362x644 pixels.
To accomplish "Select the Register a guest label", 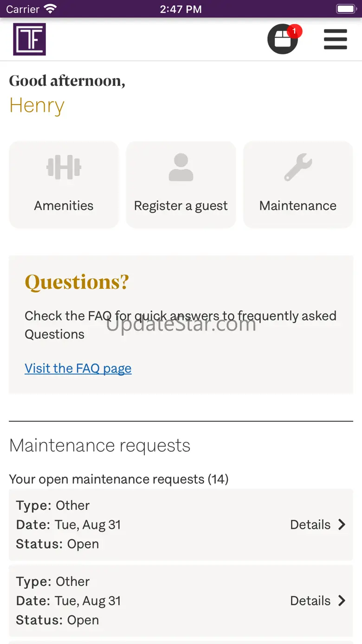I will [x=181, y=206].
